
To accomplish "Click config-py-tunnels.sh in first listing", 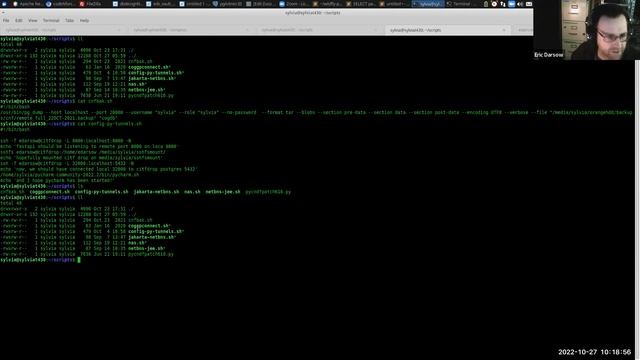I will tap(155, 73).
